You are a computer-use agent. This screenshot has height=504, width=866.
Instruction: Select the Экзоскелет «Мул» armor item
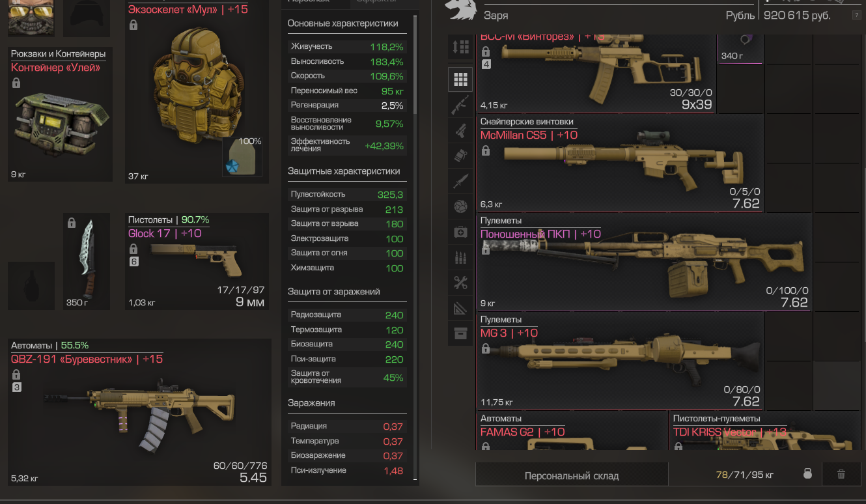coord(197,92)
